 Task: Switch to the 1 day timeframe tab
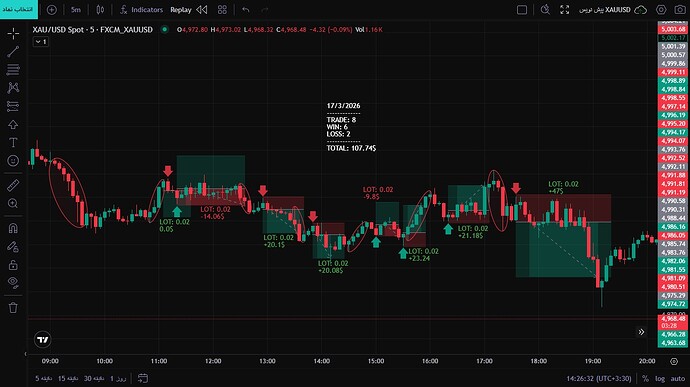118,378
